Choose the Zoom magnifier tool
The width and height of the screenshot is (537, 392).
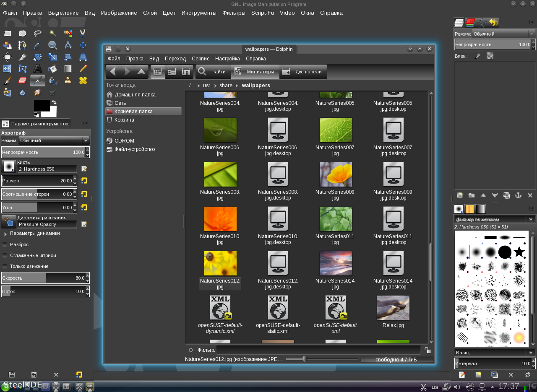(53, 45)
